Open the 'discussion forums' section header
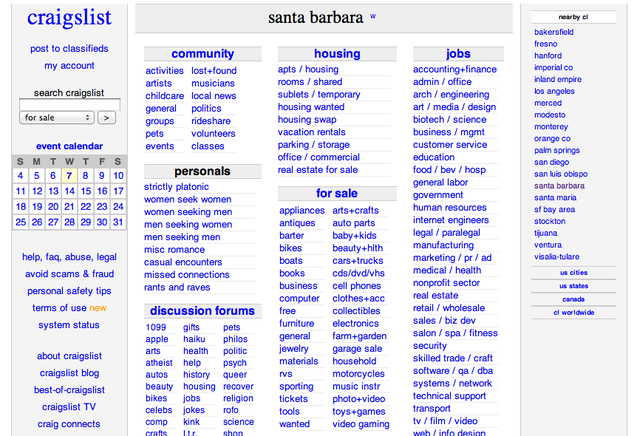 click(202, 311)
